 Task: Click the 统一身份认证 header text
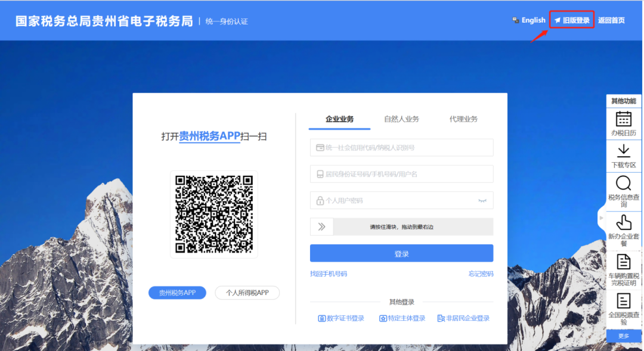[227, 21]
